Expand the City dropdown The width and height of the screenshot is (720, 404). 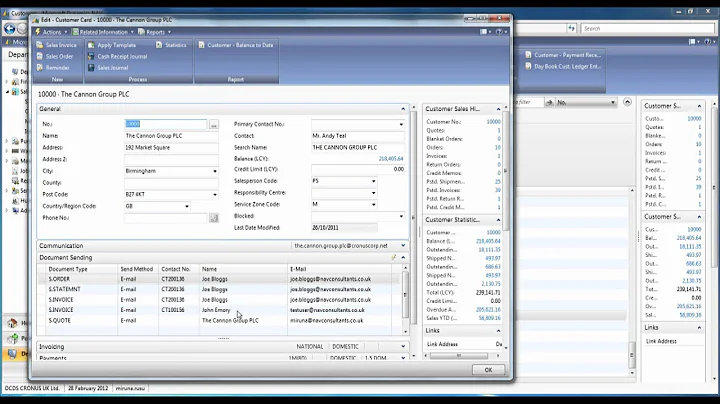tap(215, 171)
